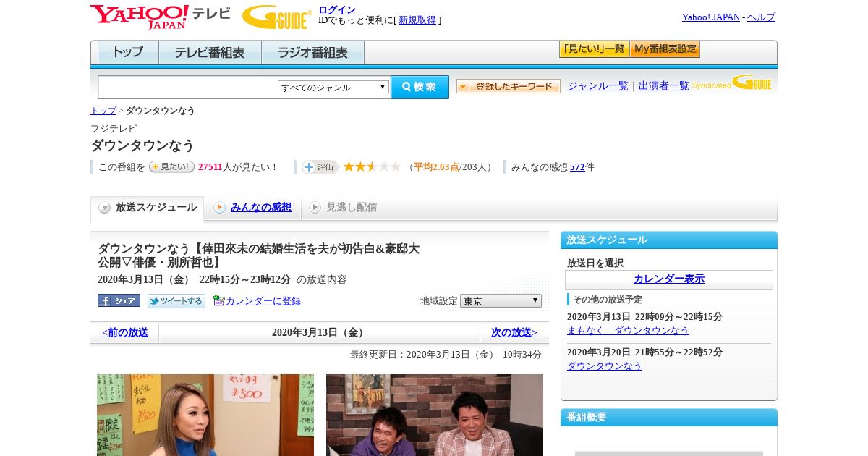The image size is (868, 456).
Task: Click the フジテレビ broadcaster label
Action: click(x=114, y=129)
